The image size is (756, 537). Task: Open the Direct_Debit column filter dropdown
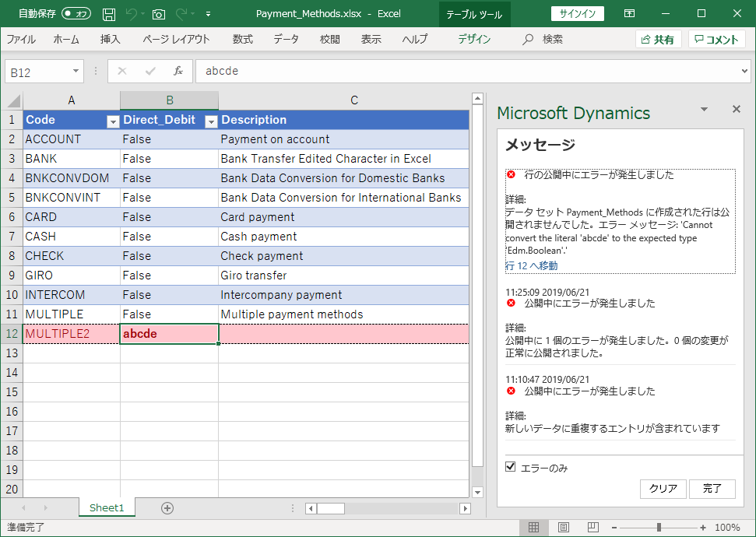coord(211,122)
